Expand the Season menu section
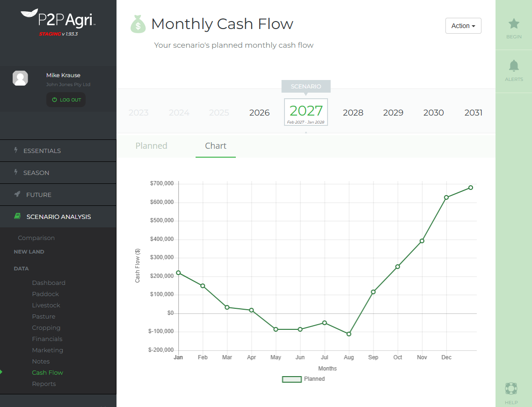This screenshot has height=407, width=532. point(58,173)
